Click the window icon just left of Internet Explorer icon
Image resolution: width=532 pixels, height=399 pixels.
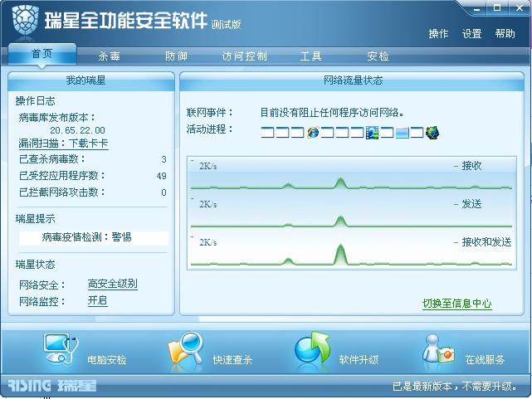[x=298, y=132]
